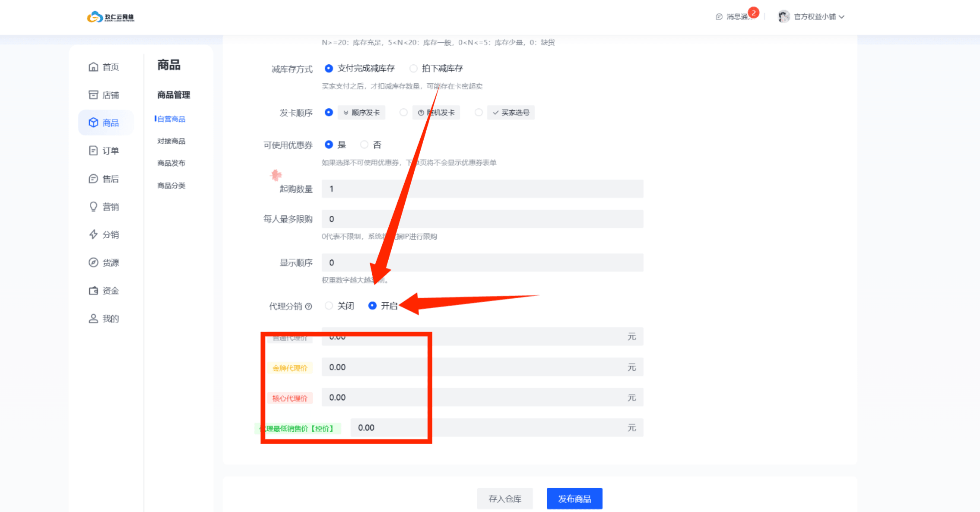
Task: Choose 顺序发卡 card order radio
Action: click(x=329, y=112)
